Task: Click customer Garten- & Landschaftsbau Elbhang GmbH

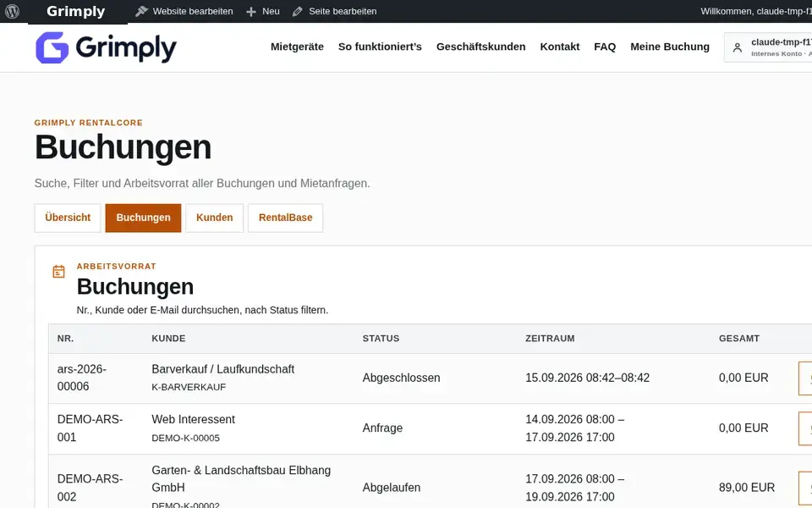Action: pos(241,479)
